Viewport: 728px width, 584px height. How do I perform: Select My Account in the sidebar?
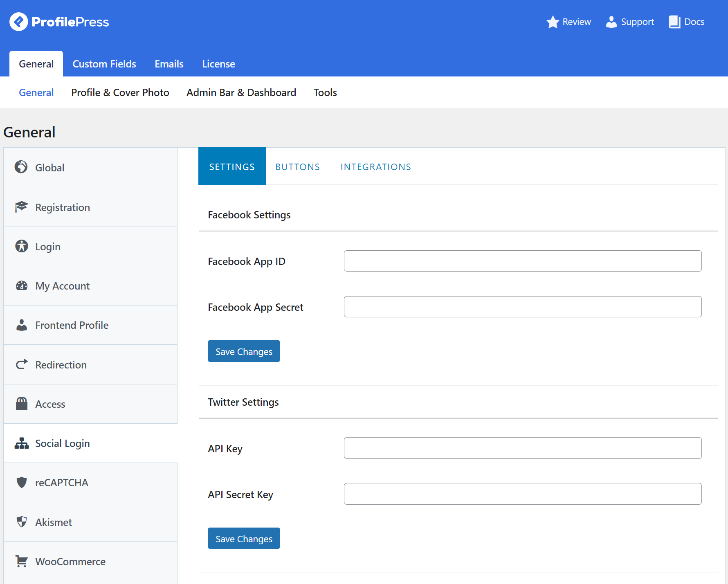coord(90,285)
